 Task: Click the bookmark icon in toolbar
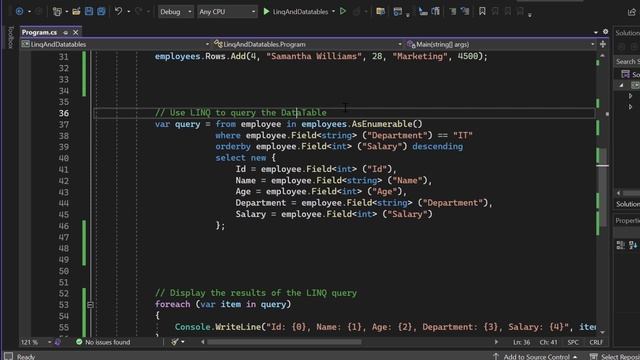click(x=482, y=11)
